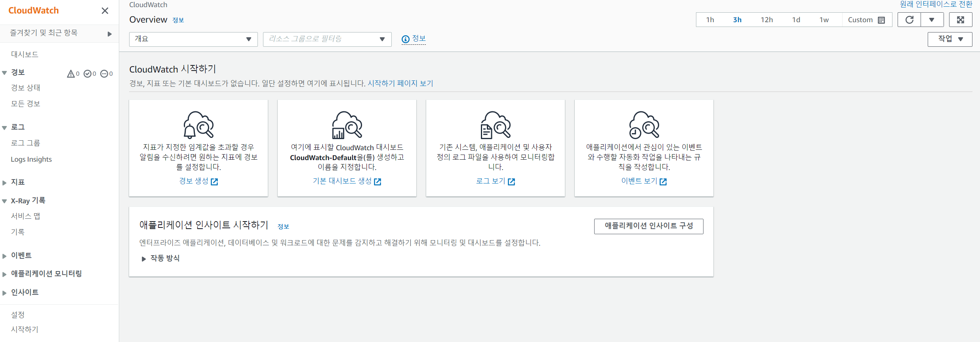Click 시작하기 페이지 보기 link
980x342 pixels.
click(400, 84)
